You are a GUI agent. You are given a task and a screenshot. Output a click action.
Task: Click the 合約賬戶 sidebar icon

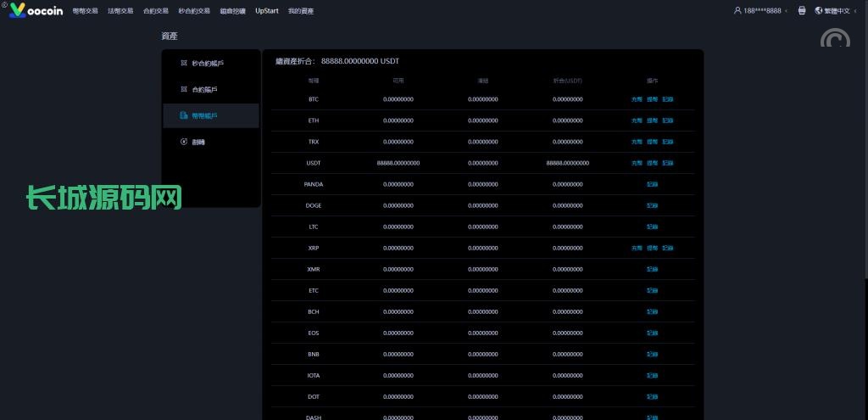click(x=184, y=89)
